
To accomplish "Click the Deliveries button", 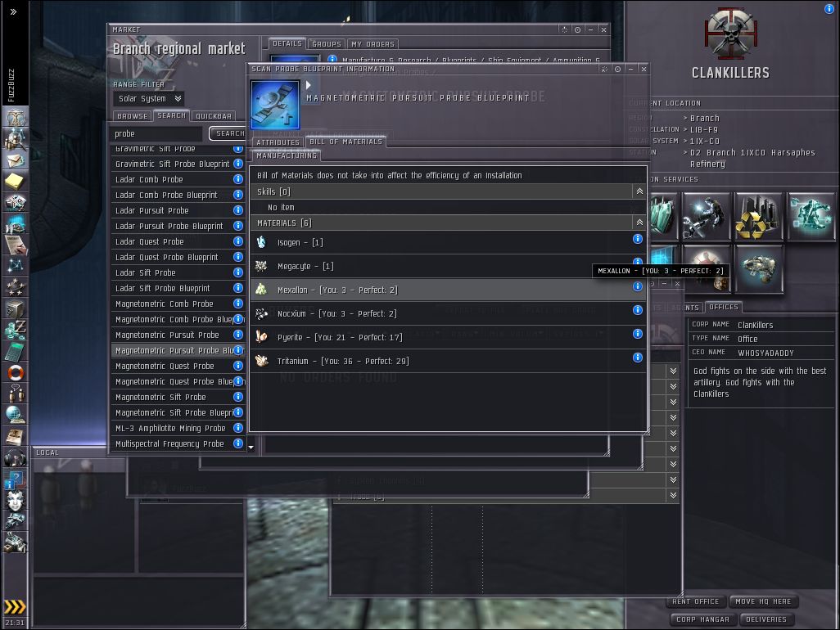I will pyautogui.click(x=766, y=619).
